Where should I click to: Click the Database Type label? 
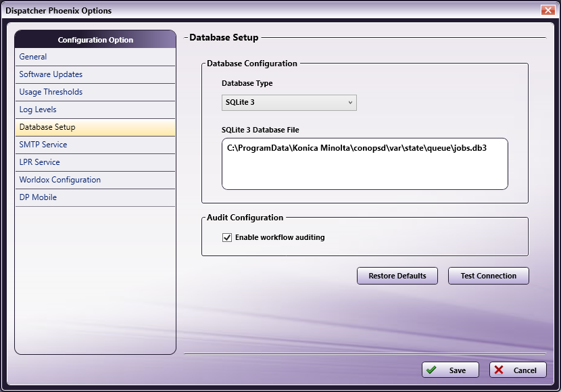click(x=247, y=83)
